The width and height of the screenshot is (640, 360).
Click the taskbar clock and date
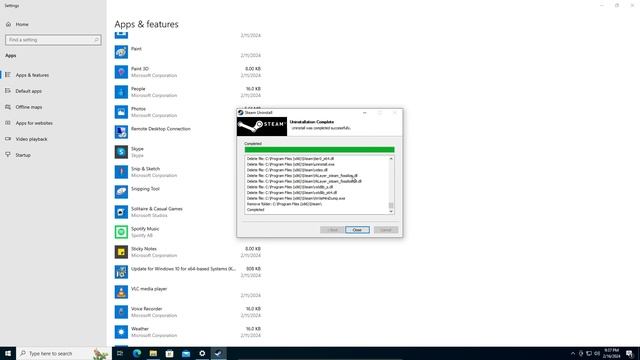[x=611, y=353]
